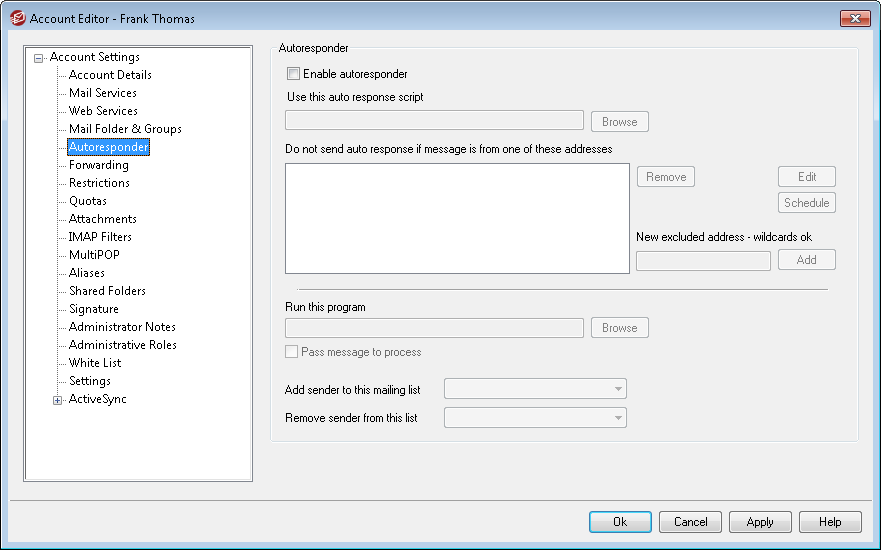Collapse the Account Settings tree node
The image size is (881, 550).
(39, 58)
